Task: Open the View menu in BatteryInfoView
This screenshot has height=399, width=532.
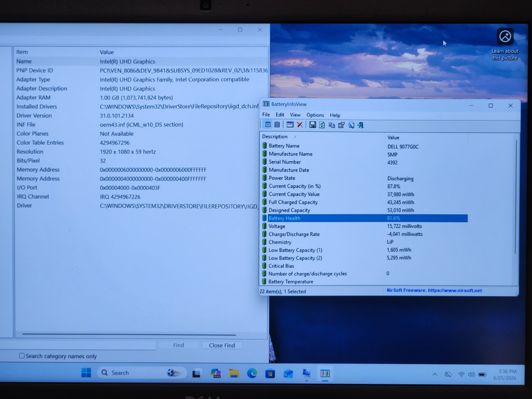Action: click(295, 115)
